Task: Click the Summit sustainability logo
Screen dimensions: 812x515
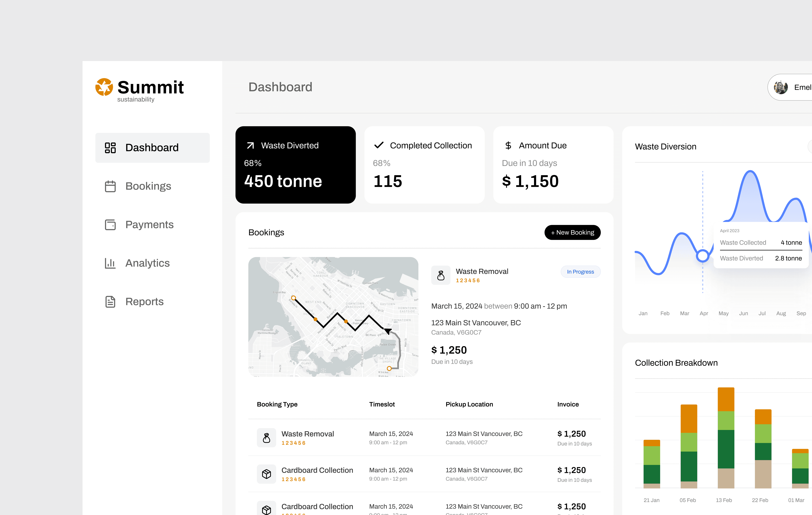Action: tap(140, 90)
